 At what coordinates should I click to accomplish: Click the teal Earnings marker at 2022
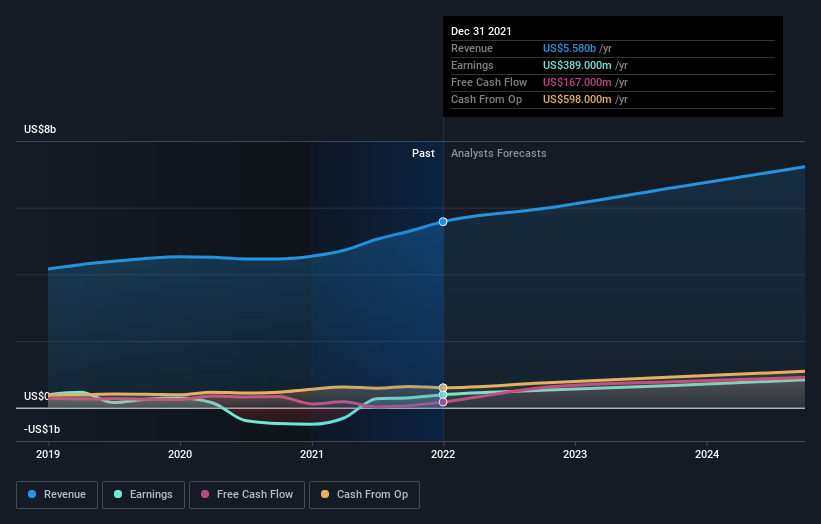[443, 395]
